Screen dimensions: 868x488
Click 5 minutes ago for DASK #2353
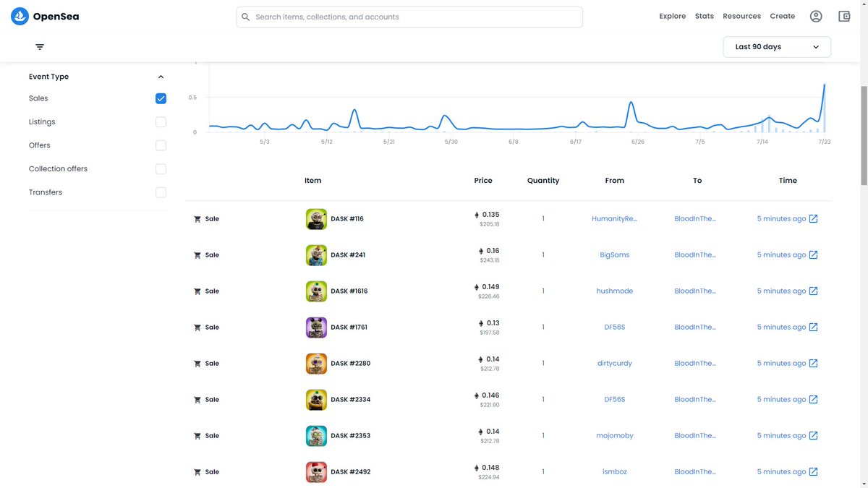tap(781, 435)
